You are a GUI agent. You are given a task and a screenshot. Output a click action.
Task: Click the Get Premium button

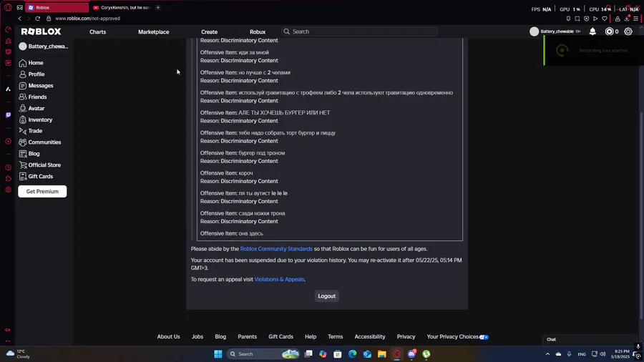point(42,191)
